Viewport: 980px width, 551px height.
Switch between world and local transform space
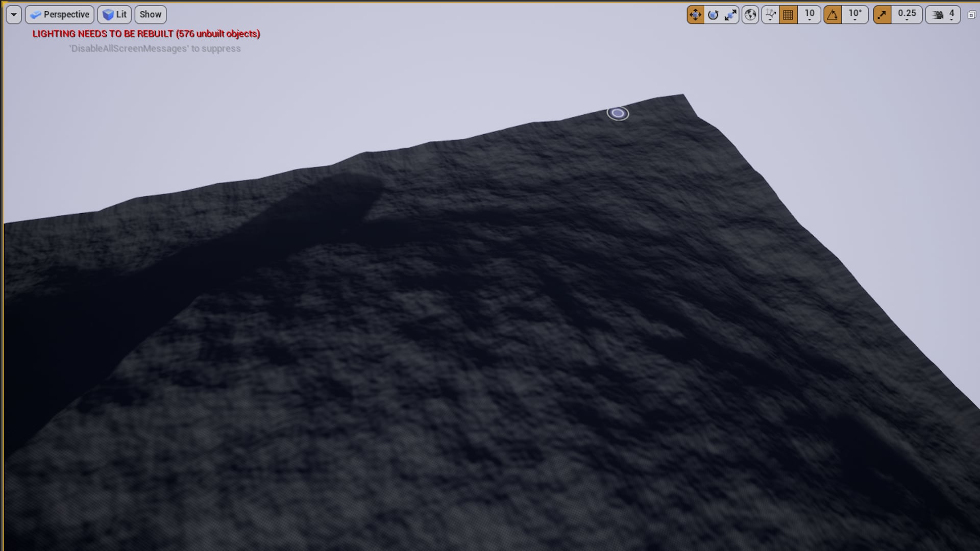pos(750,14)
